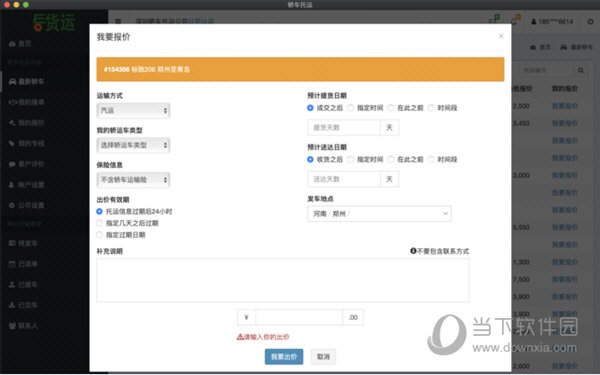Click the 提货天数 input field

coord(344,127)
